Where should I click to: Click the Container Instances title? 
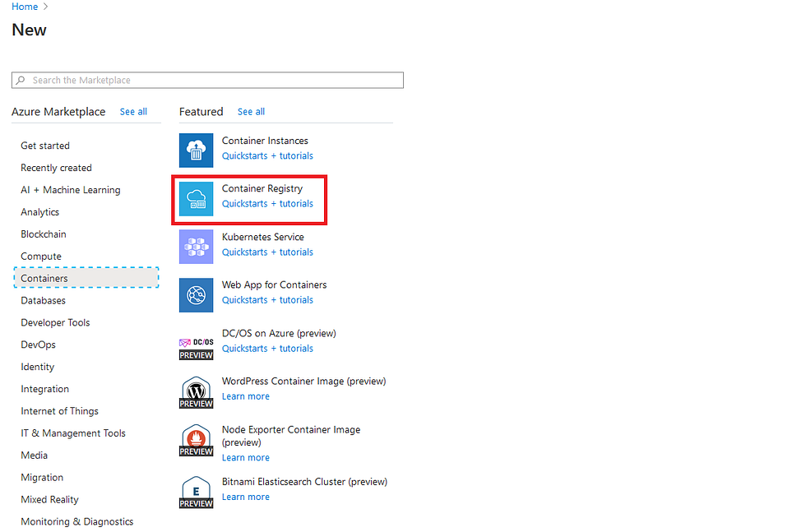click(x=265, y=141)
